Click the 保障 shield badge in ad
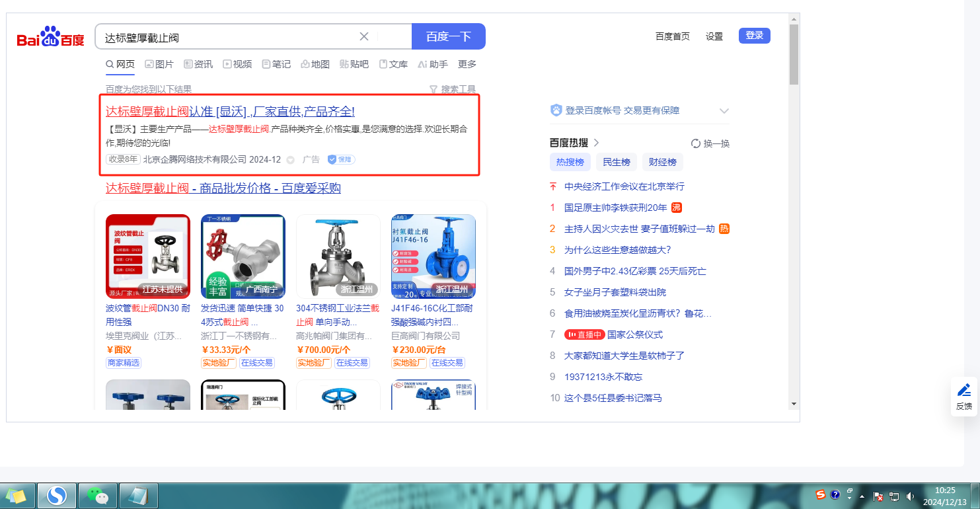 tap(341, 159)
